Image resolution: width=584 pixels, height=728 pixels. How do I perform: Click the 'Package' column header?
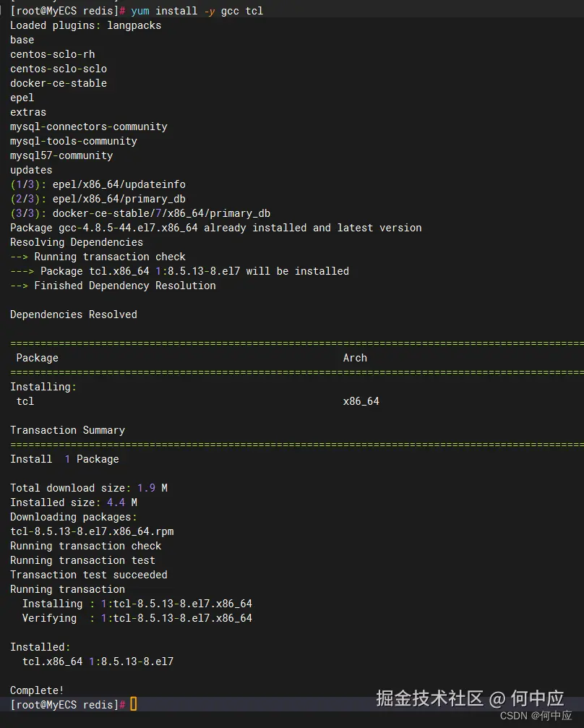coord(37,358)
